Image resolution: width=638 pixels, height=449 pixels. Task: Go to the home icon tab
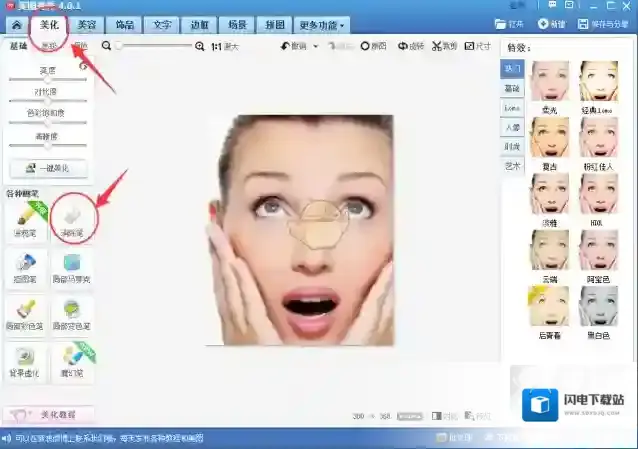[x=17, y=25]
